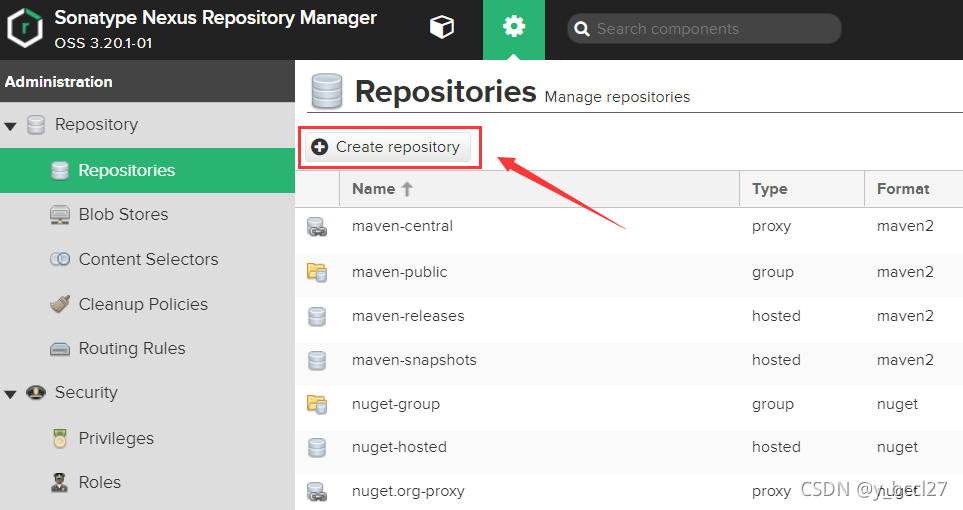Click the Security officer icon
Image resolution: width=963 pixels, height=510 pixels.
pos(36,392)
